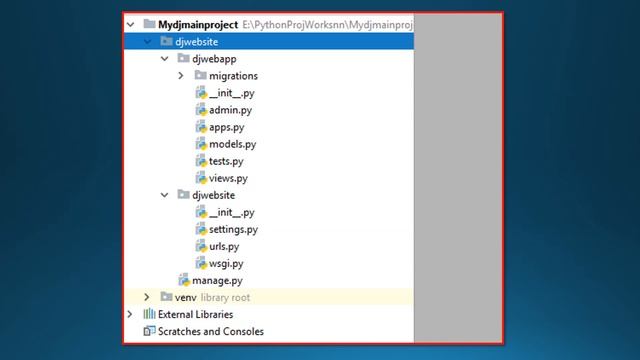Expand the venv library root folder
Image resolution: width=640 pixels, height=360 pixels.
147,297
